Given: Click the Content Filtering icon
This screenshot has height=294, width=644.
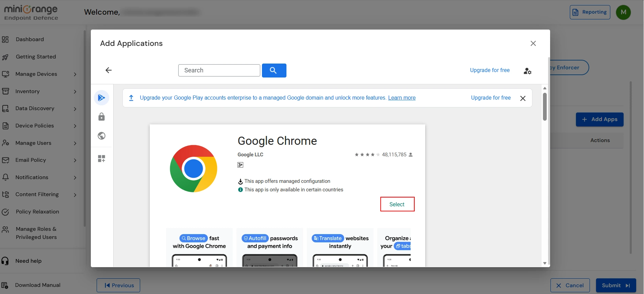Looking at the screenshot, I should [5, 194].
